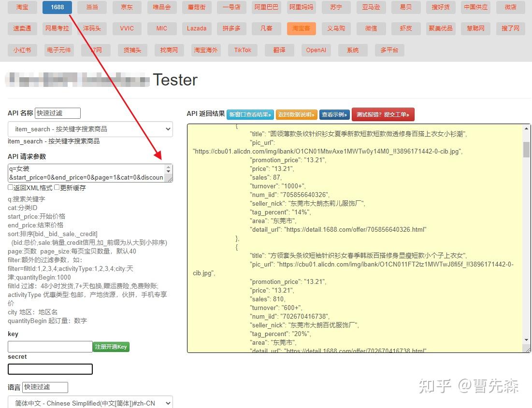Image resolution: width=532 pixels, height=408 pixels.
Task: Open the API selection dropdown showing item_search
Action: click(x=90, y=129)
